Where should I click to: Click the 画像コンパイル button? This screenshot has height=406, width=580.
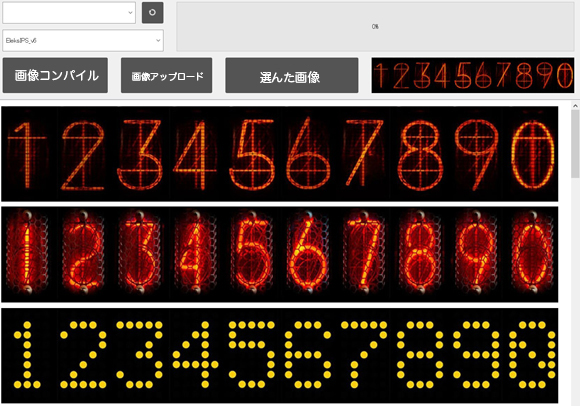pos(55,75)
